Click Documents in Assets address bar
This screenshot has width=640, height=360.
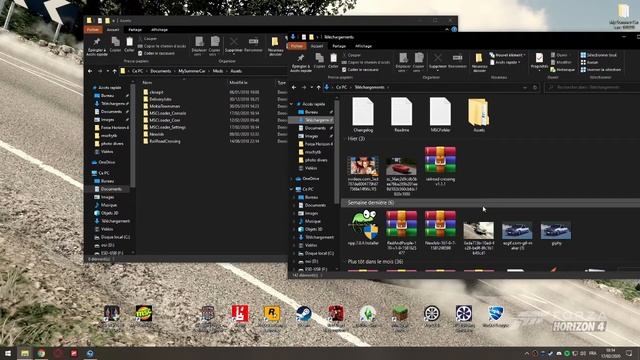(x=160, y=71)
